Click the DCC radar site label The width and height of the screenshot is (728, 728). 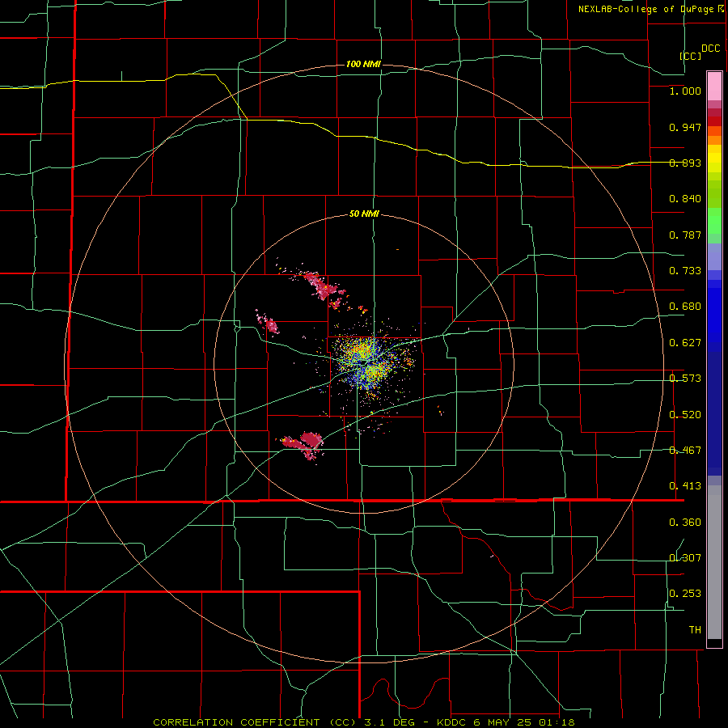(x=710, y=49)
